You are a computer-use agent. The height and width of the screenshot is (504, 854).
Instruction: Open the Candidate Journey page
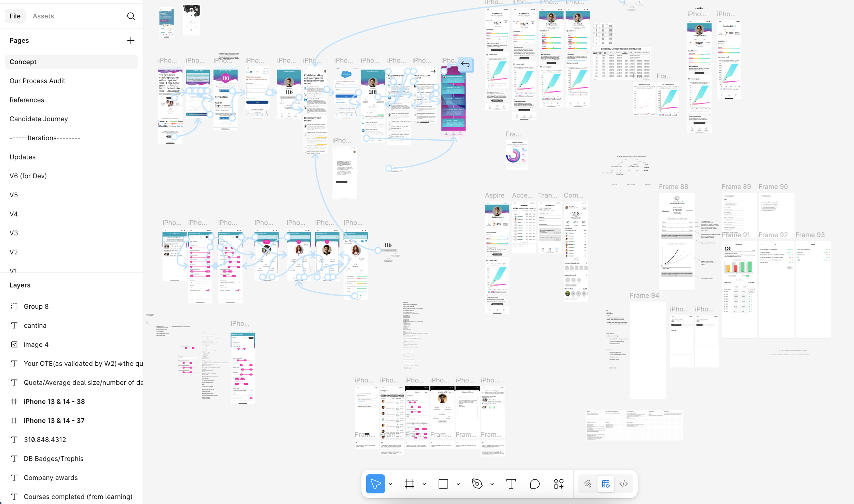coord(39,119)
